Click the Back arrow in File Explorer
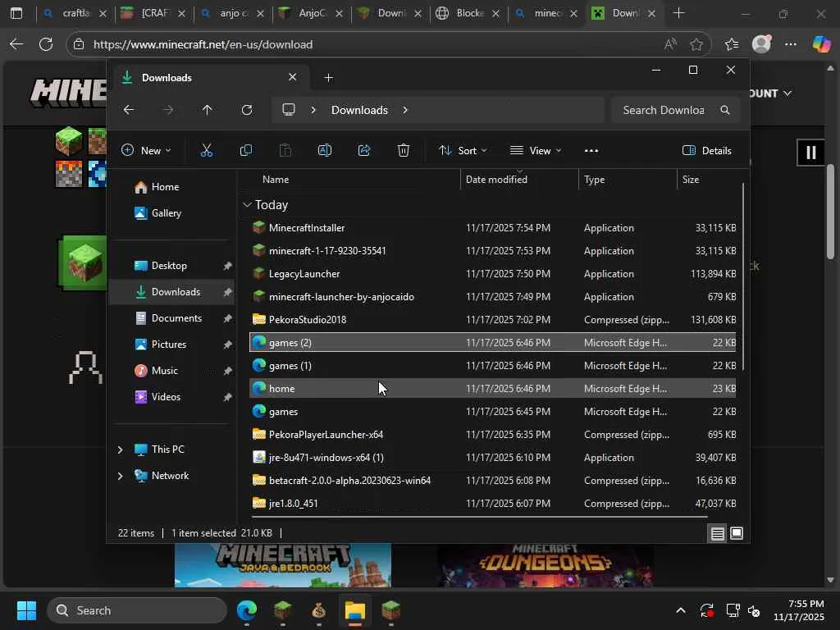The image size is (840, 630). pyautogui.click(x=129, y=110)
